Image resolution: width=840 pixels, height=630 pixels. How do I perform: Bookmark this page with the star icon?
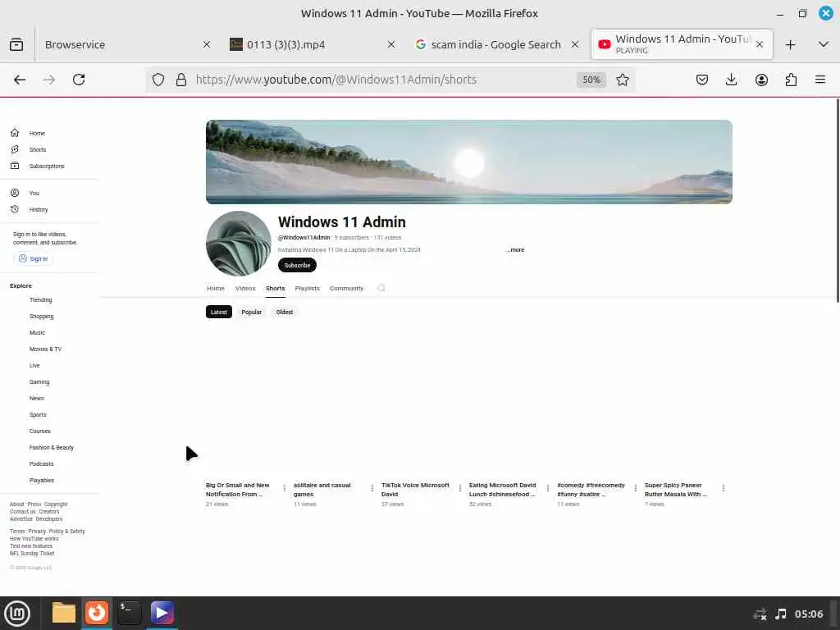pos(622,80)
